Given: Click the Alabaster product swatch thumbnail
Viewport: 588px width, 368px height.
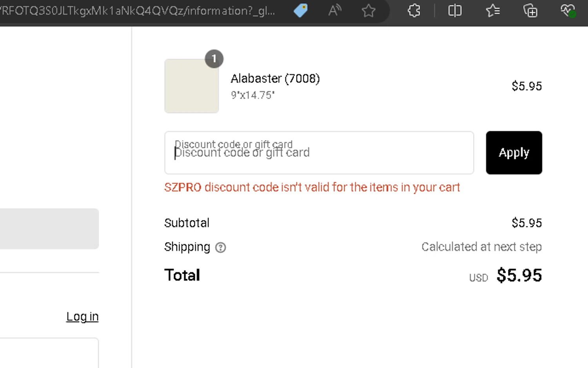Looking at the screenshot, I should click(x=191, y=86).
